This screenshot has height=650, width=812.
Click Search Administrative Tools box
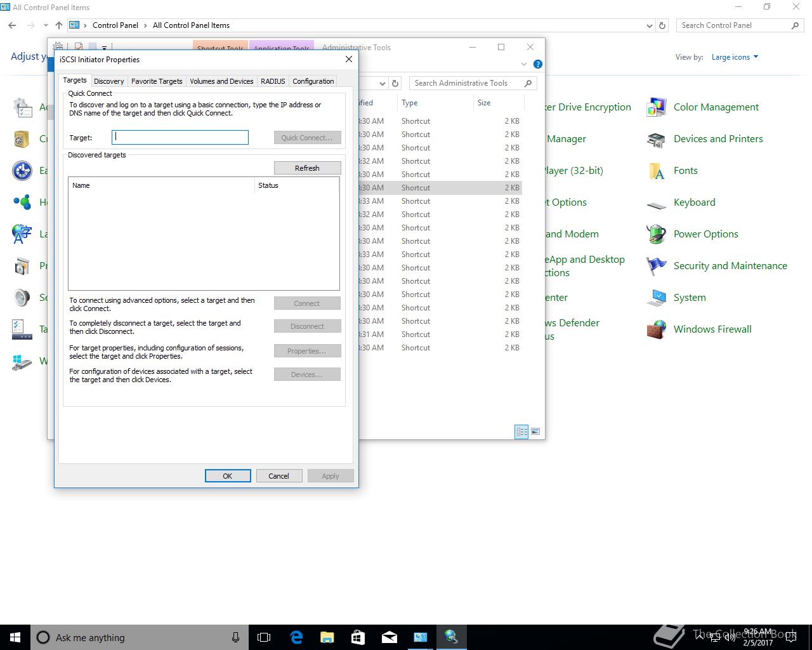(473, 83)
